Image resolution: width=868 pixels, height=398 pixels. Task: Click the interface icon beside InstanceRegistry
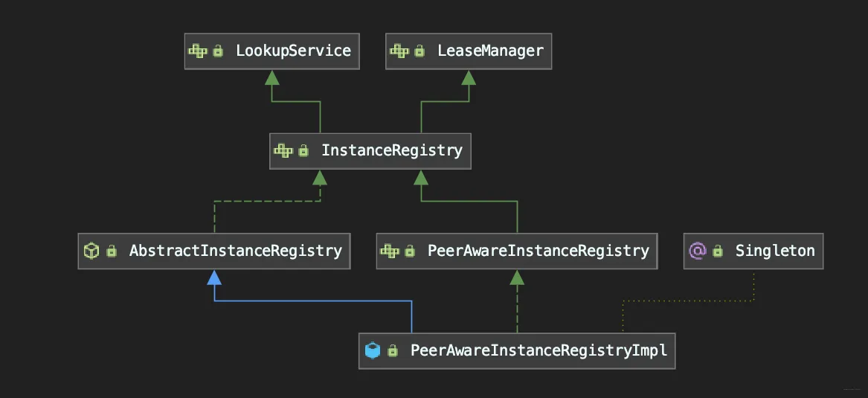pyautogui.click(x=283, y=150)
